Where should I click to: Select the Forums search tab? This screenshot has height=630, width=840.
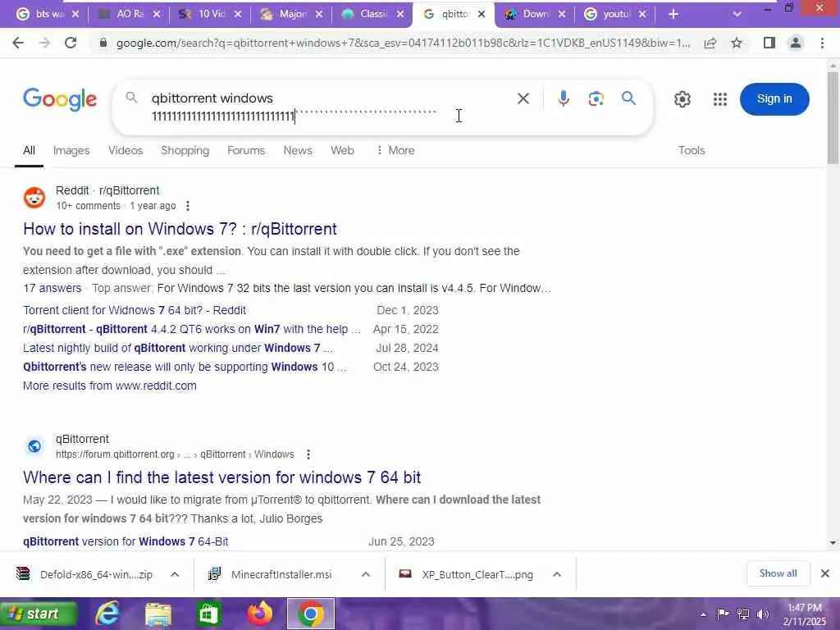pos(246,151)
